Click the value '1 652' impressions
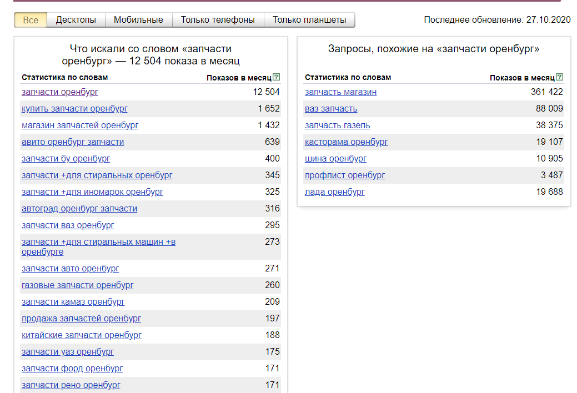This screenshot has width=577, height=393. [x=269, y=109]
